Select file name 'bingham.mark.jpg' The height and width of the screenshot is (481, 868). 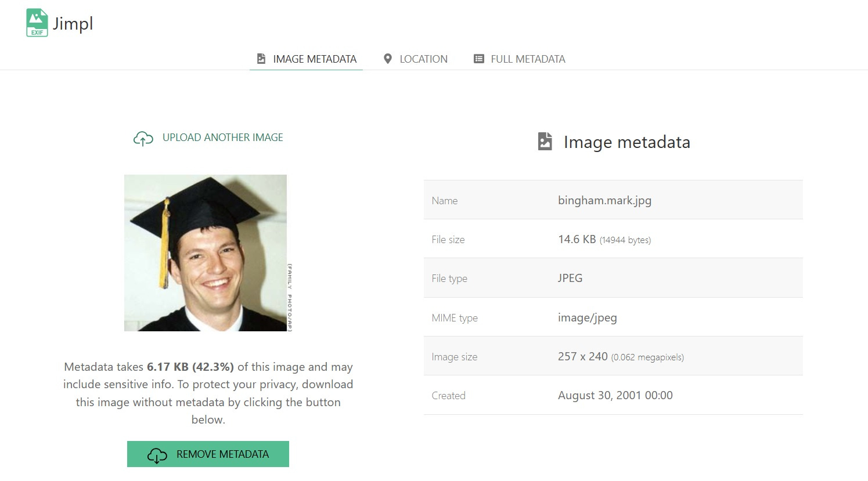click(x=604, y=200)
